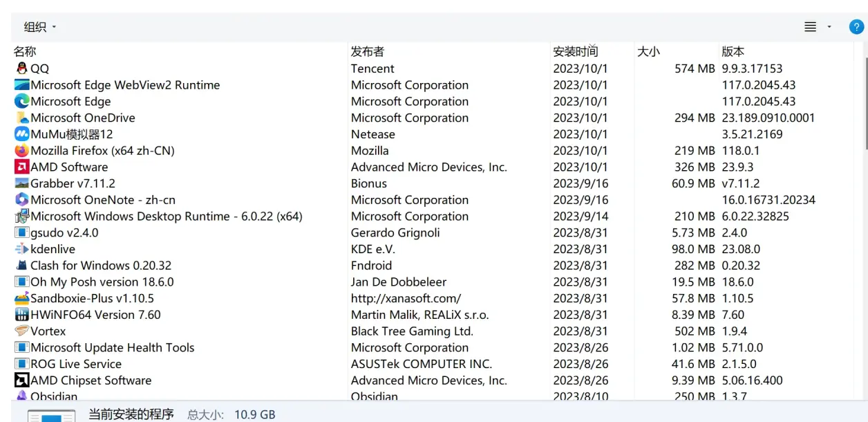Select the AMD Software icon
This screenshot has width=868, height=422.
[21, 167]
